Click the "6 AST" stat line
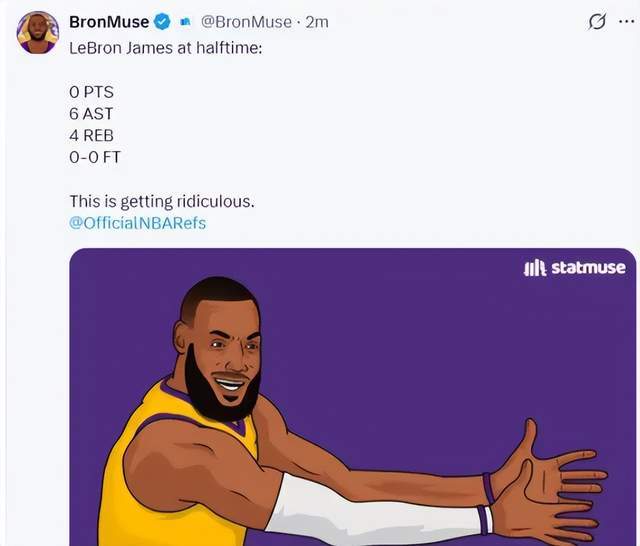 91,114
